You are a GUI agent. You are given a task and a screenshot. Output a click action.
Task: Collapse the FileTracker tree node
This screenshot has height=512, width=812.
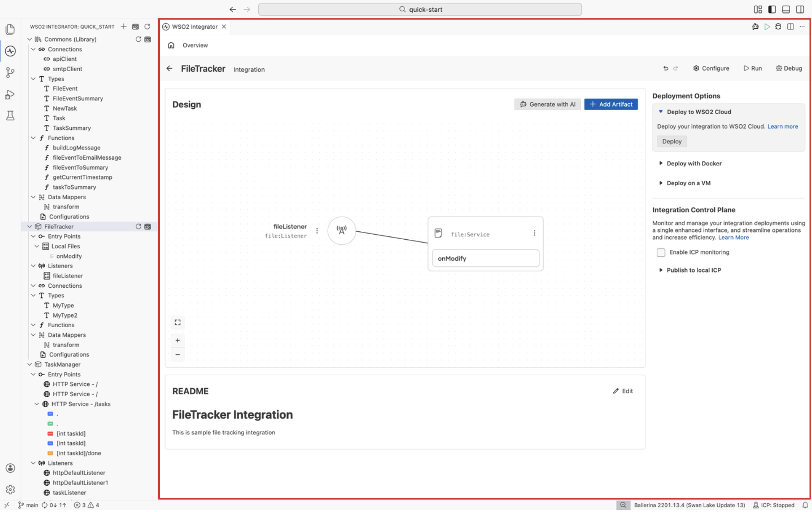(x=30, y=226)
